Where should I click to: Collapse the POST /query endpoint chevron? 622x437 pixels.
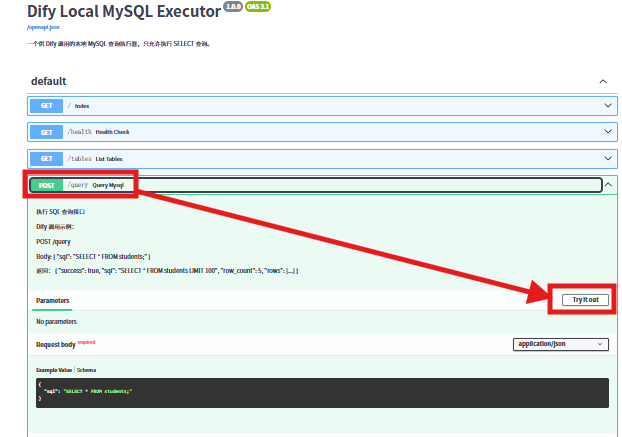click(608, 185)
